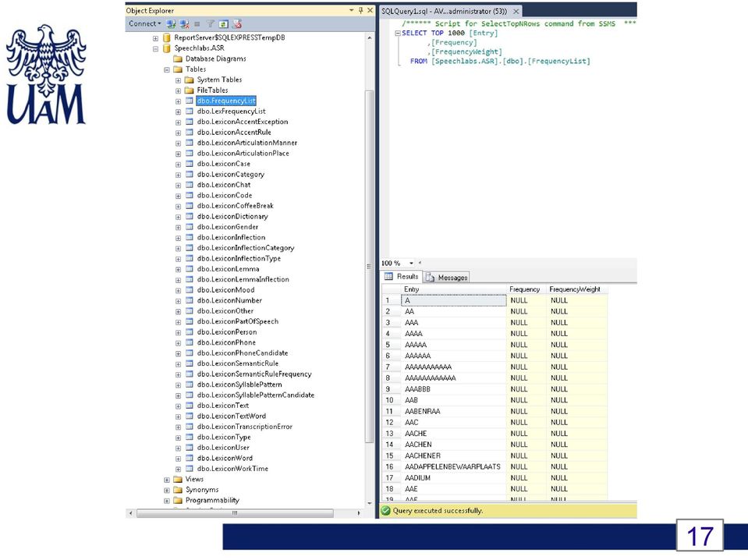Image resolution: width=748 pixels, height=560 pixels.
Task: Click Object Explorer scroll down arrow
Action: 370,503
